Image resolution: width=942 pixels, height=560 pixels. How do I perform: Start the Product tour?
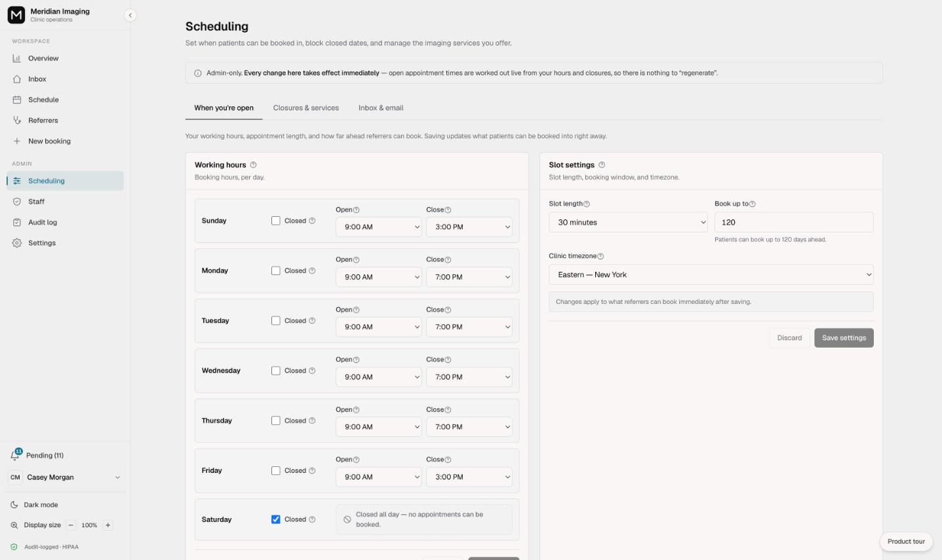click(x=906, y=542)
